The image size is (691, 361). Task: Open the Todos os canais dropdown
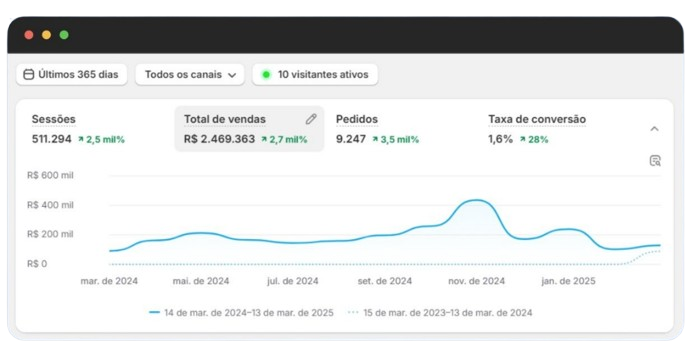pos(190,74)
